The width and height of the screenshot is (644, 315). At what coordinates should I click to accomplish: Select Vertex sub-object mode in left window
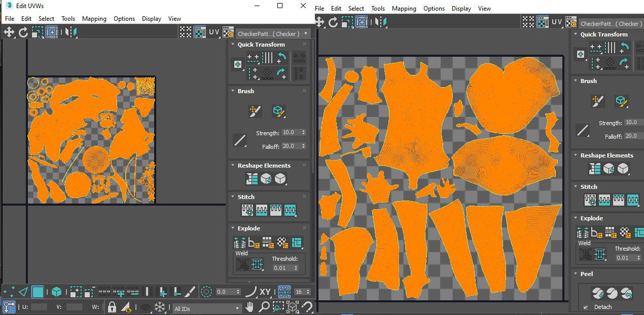point(9,292)
